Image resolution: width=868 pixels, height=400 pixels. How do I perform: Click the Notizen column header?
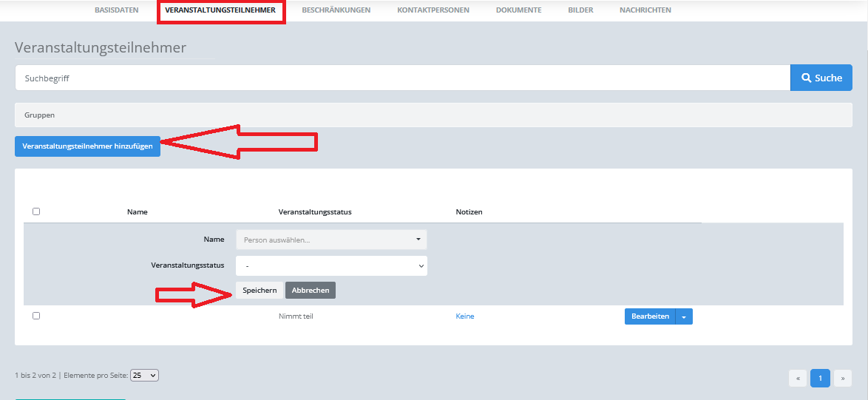pos(469,212)
